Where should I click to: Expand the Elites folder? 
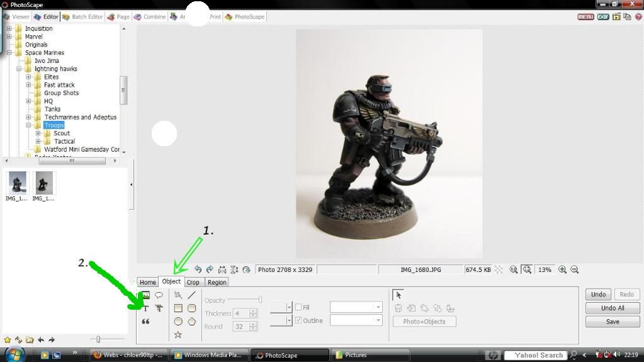pyautogui.click(x=28, y=77)
